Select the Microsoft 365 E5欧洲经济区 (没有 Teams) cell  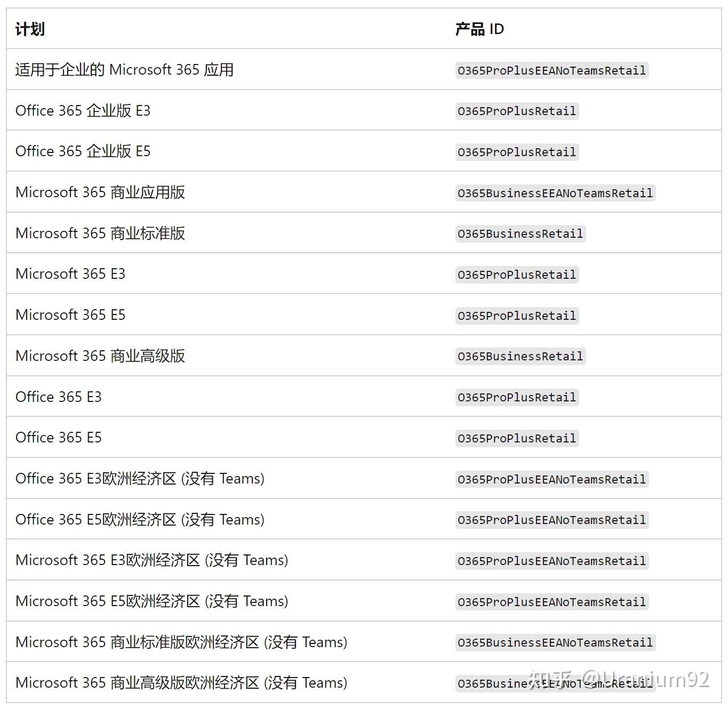point(152,601)
